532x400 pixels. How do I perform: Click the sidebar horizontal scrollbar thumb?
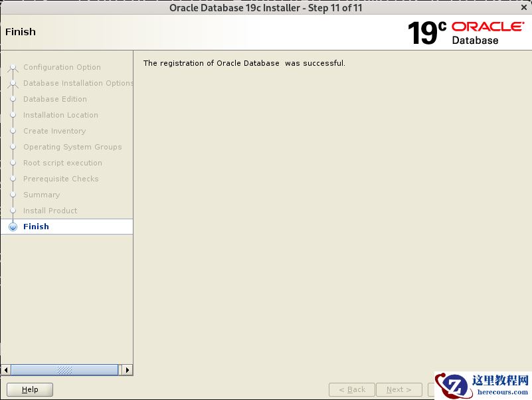click(x=64, y=370)
